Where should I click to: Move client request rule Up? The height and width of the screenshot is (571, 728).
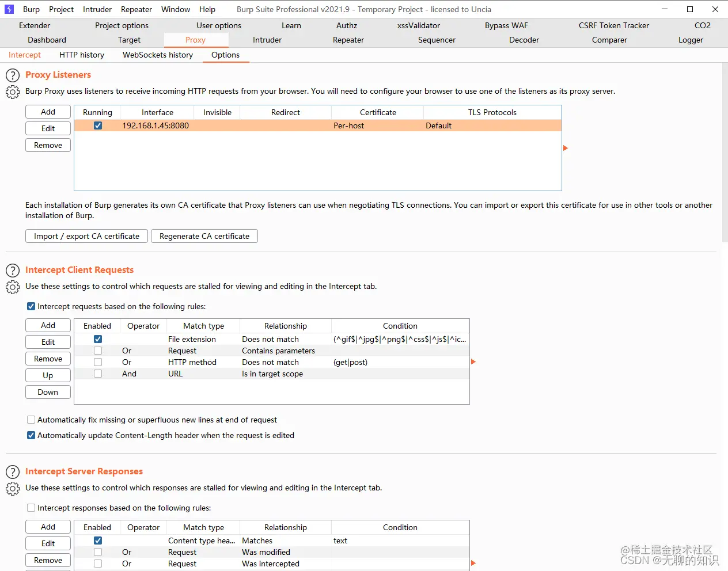click(x=48, y=375)
